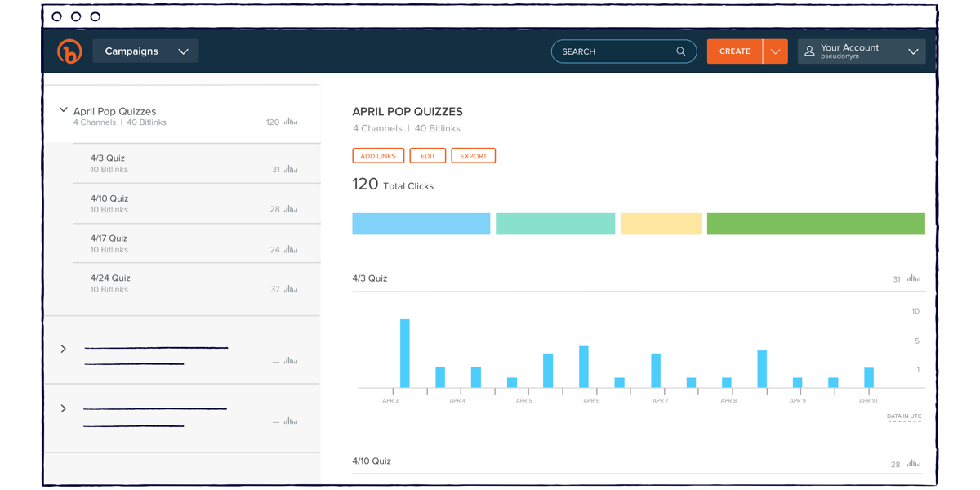Select the 4/10 Quiz channel
This screenshot has height=490, width=980.
[x=196, y=203]
